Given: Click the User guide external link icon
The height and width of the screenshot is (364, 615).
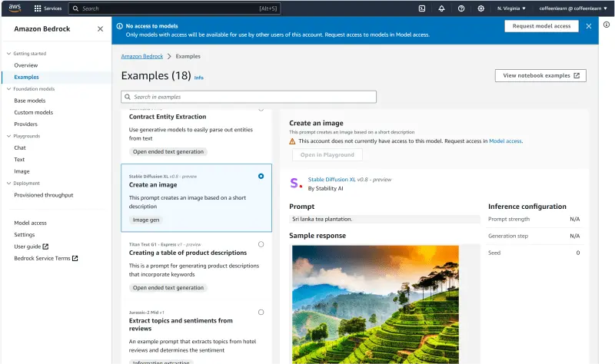Looking at the screenshot, I should coord(45,247).
